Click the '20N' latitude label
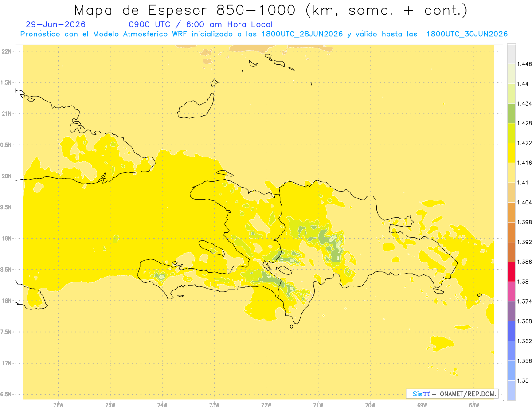 7,176
